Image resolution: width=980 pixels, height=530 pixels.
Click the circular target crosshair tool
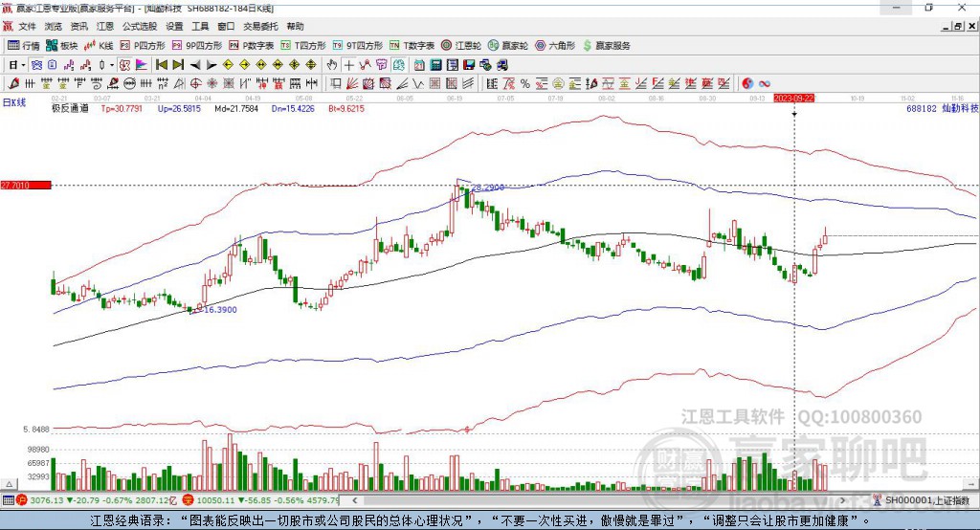click(195, 83)
